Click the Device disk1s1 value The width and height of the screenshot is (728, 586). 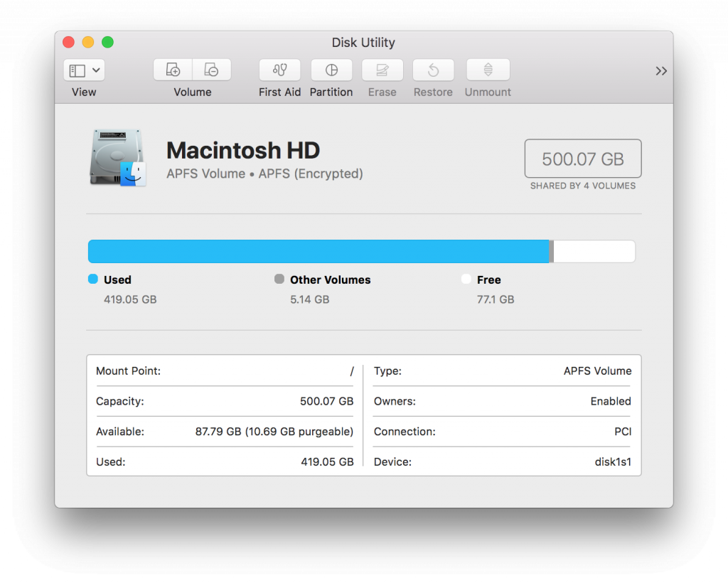click(x=613, y=462)
